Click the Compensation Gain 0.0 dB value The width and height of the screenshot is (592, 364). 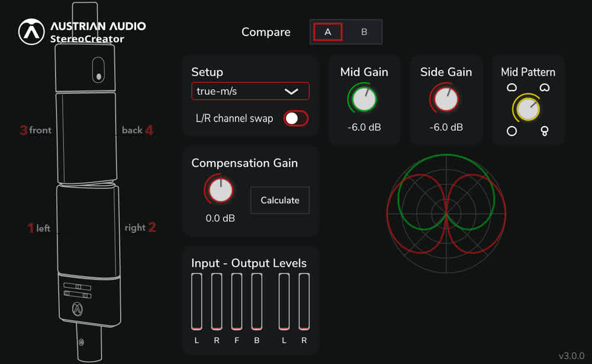point(220,218)
